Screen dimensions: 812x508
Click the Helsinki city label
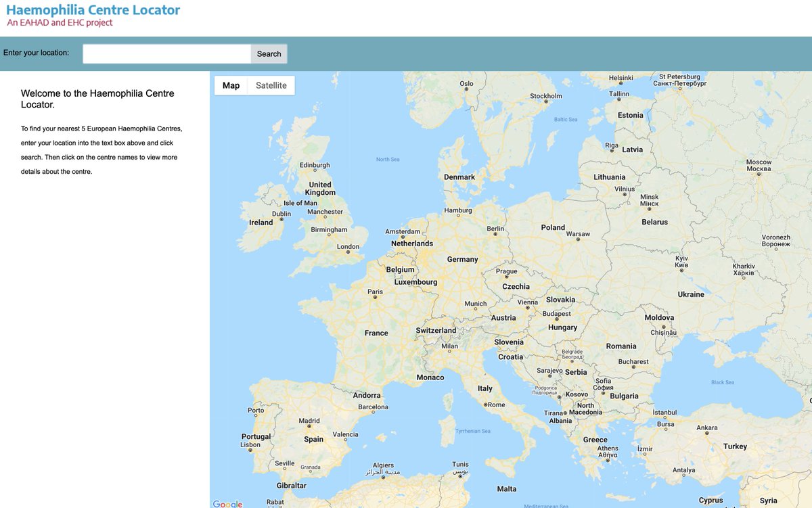621,78
